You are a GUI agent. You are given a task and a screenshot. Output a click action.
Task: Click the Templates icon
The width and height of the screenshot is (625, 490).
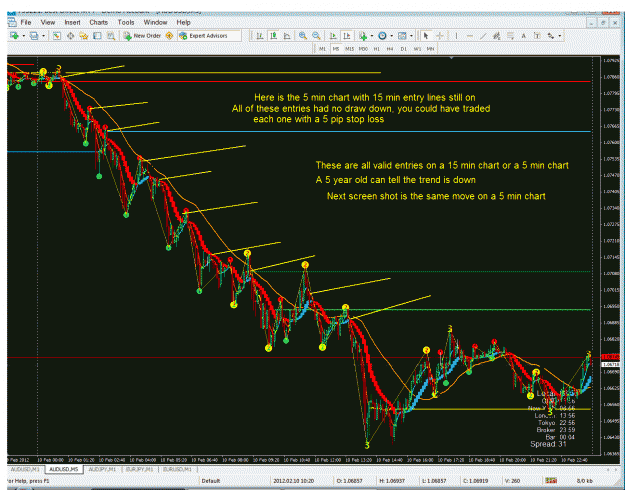[402, 36]
